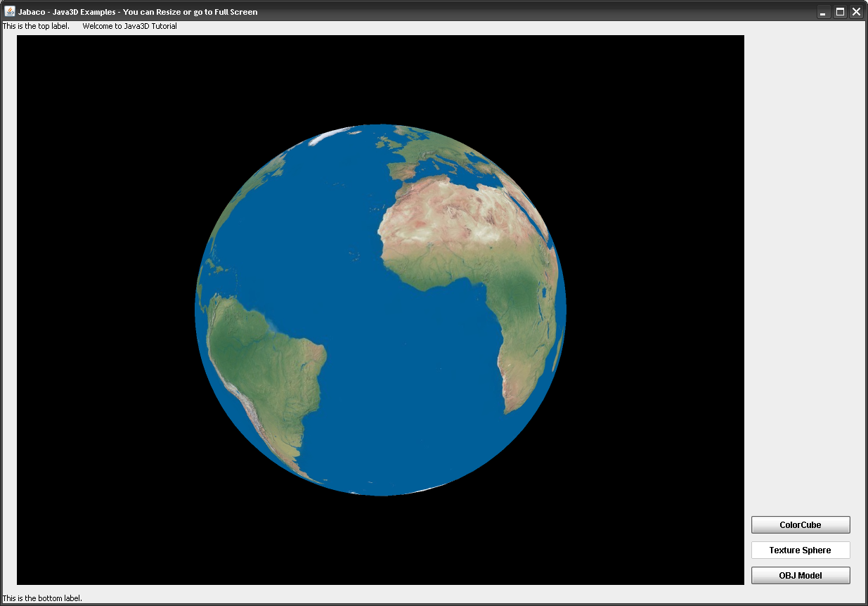Close the Jabaco Java3D window
Screen dimensions: 868x606
pyautogui.click(x=856, y=12)
